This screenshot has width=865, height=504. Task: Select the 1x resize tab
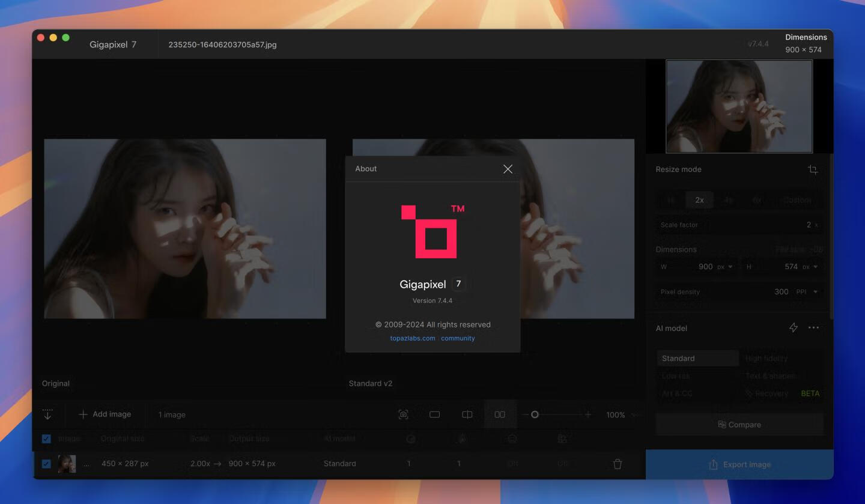point(671,200)
